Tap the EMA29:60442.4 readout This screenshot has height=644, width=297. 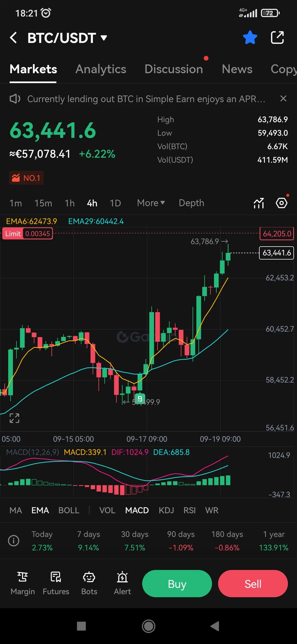[x=96, y=221]
